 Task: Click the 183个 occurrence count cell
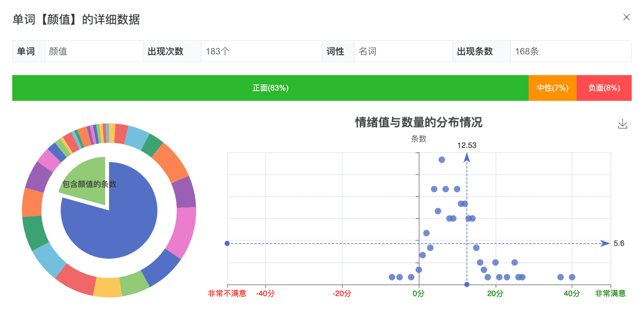[218, 52]
